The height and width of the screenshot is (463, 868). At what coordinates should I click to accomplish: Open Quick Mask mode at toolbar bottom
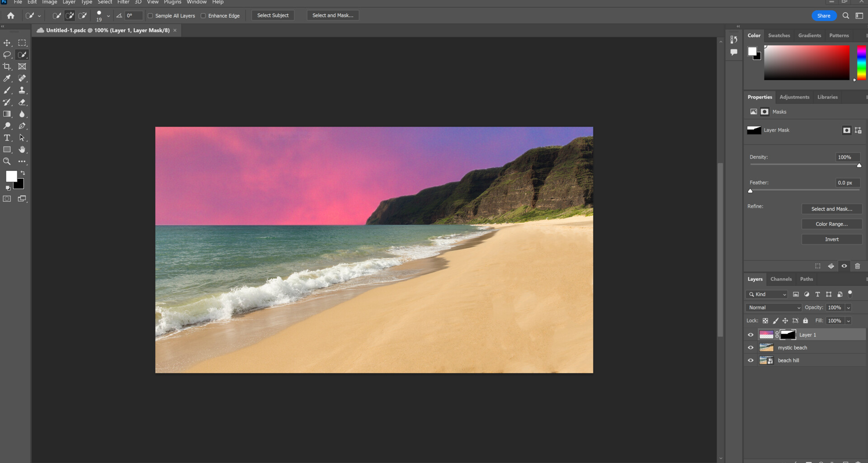[x=7, y=198]
